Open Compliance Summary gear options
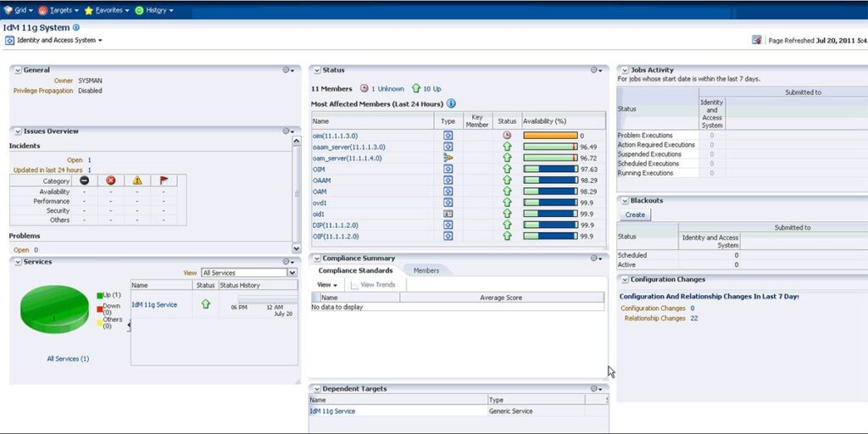This screenshot has width=868, height=434. [596, 259]
